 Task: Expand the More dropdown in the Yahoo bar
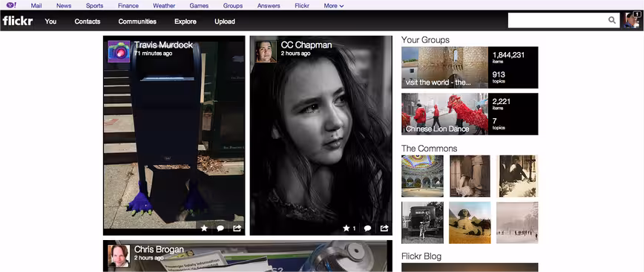click(x=334, y=6)
